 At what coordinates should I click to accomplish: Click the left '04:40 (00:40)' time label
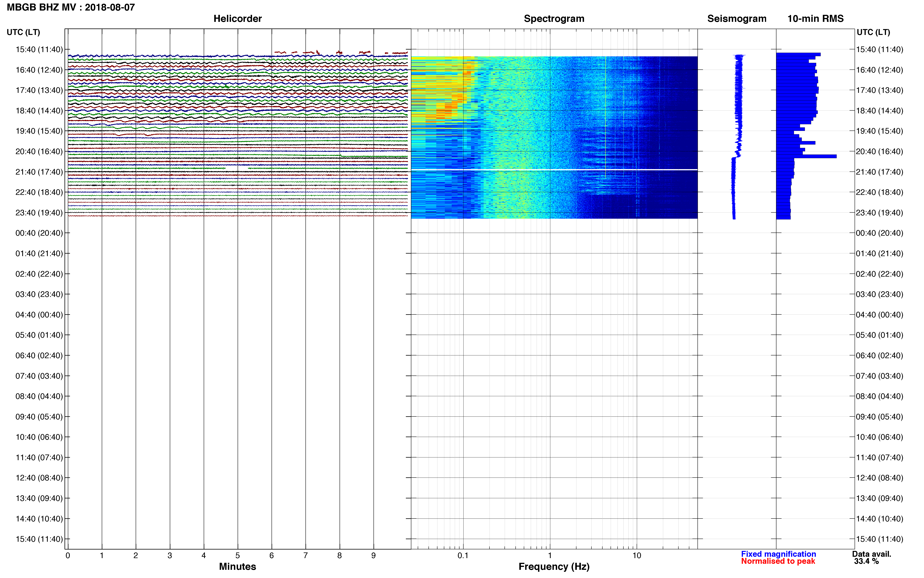[x=39, y=315]
